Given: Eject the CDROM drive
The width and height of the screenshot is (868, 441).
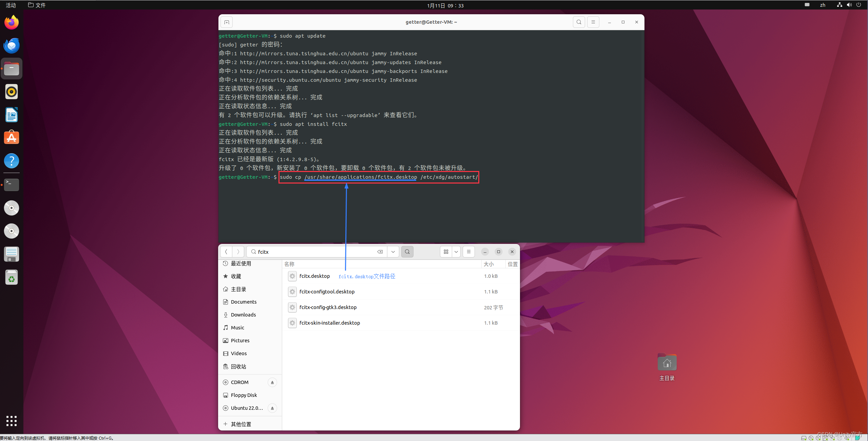Looking at the screenshot, I should click(x=272, y=382).
